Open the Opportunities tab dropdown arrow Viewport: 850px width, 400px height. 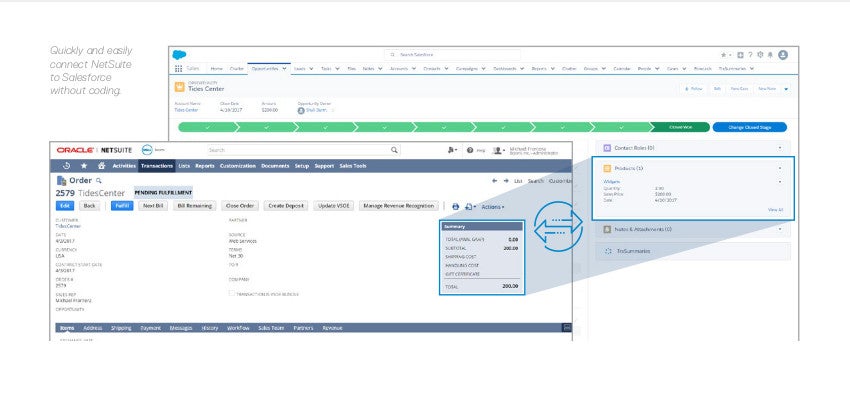pos(284,69)
